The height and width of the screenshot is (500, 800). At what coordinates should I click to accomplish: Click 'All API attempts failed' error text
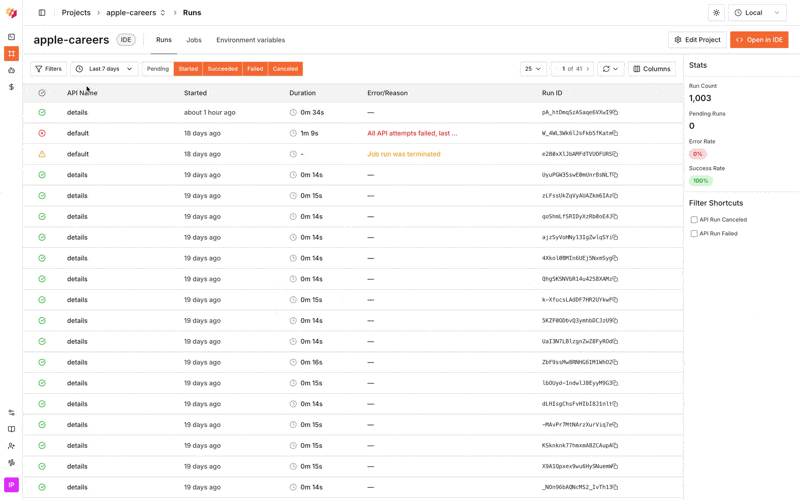(x=412, y=133)
